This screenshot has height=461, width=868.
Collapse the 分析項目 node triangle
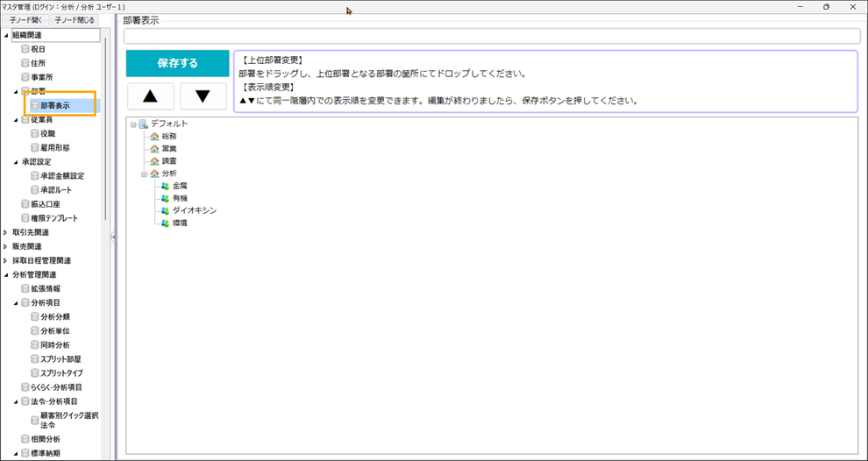[16, 303]
